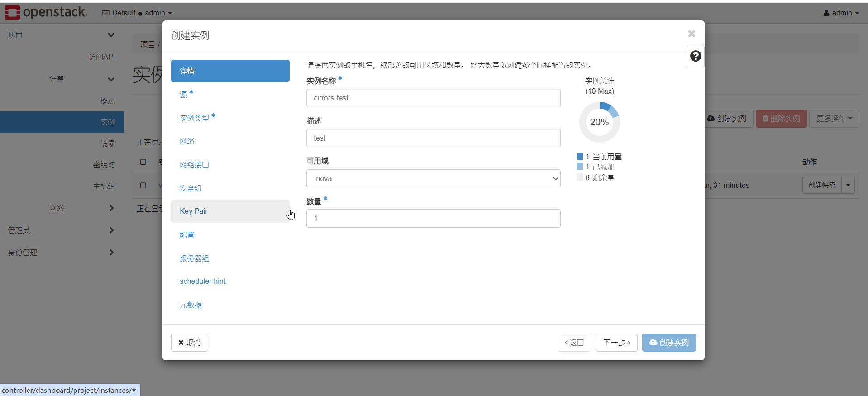Viewport: 868px width, 396px height.
Task: Switch to the 网络接口 wizard step
Action: point(230,165)
